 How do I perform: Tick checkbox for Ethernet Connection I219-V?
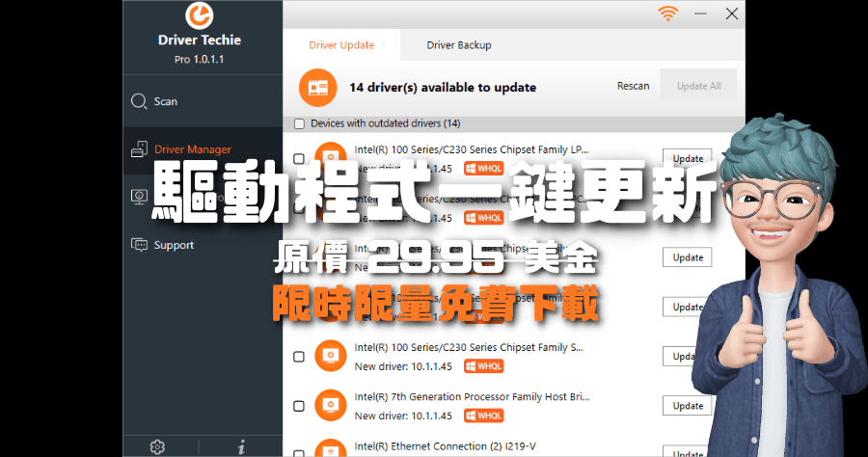[298, 454]
